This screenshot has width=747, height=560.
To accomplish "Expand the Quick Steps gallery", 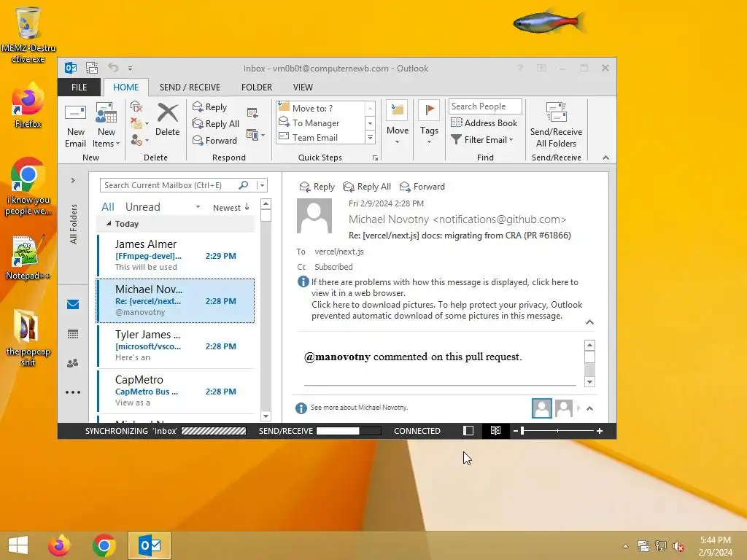I will (x=370, y=138).
